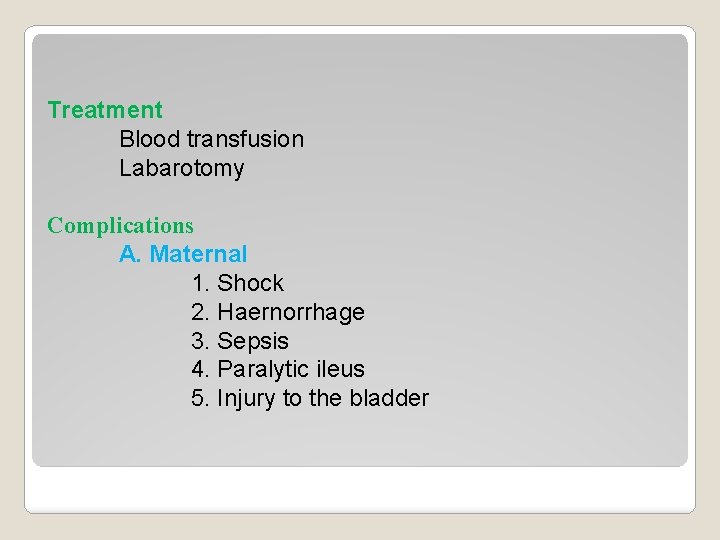Image resolution: width=720 pixels, height=540 pixels.
Task: Click list item 1. Shock
Action: tap(237, 283)
